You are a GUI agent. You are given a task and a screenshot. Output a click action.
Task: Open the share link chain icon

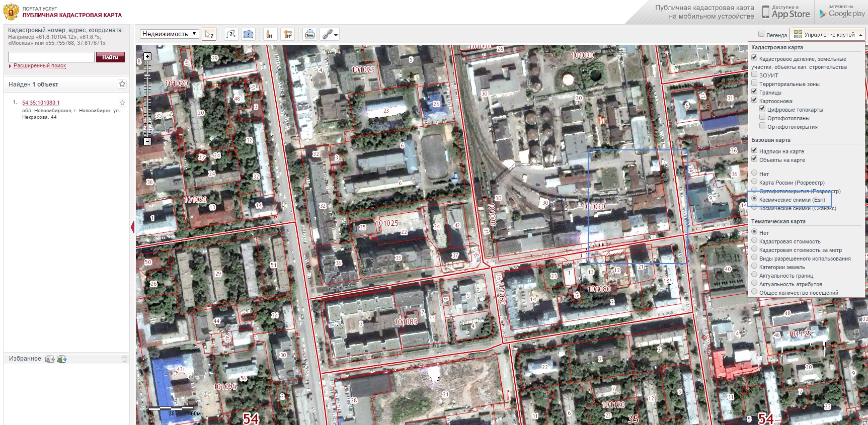[x=328, y=34]
